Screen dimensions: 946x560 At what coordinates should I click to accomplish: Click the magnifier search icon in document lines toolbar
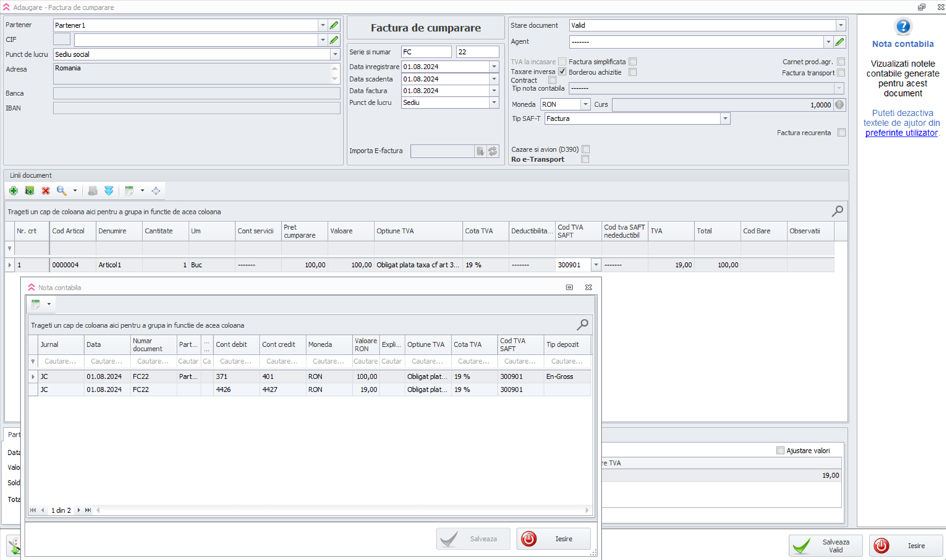click(62, 191)
